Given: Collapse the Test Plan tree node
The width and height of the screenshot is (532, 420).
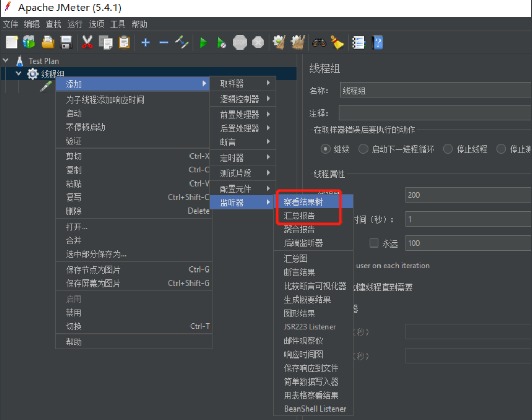Looking at the screenshot, I should 6,60.
